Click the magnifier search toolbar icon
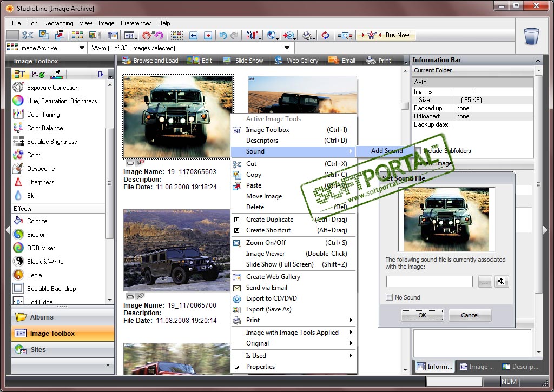 click(345, 35)
